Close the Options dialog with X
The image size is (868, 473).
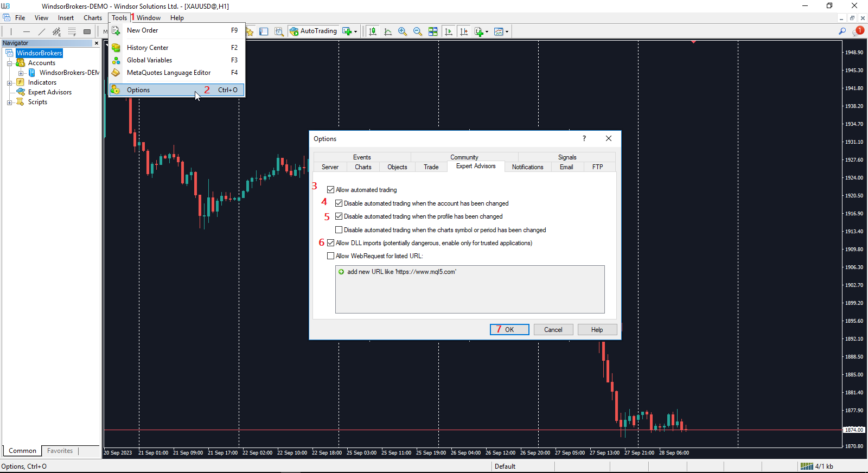click(609, 139)
